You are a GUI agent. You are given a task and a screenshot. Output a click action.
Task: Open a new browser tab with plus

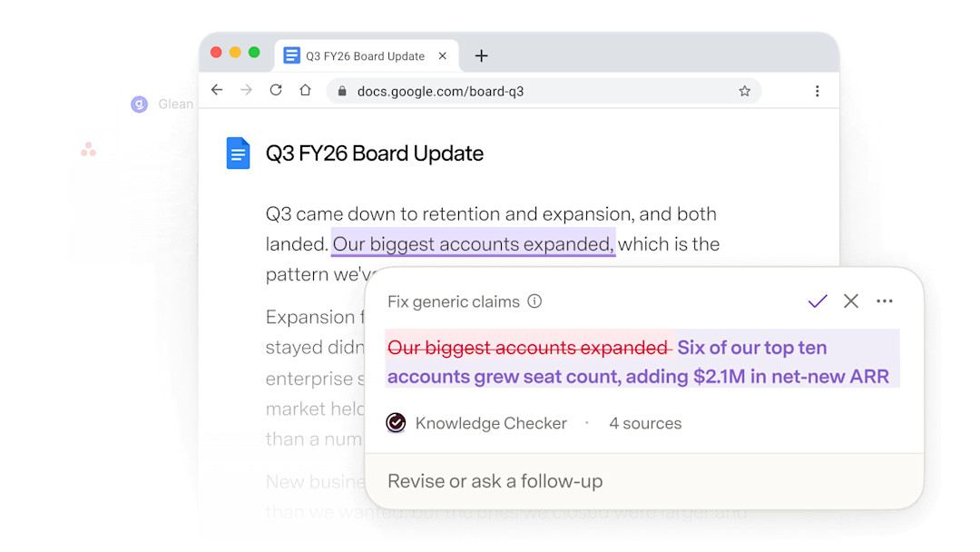tap(481, 56)
